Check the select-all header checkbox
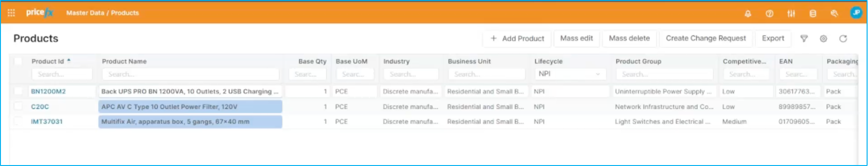The height and width of the screenshot is (166, 868). [18, 61]
